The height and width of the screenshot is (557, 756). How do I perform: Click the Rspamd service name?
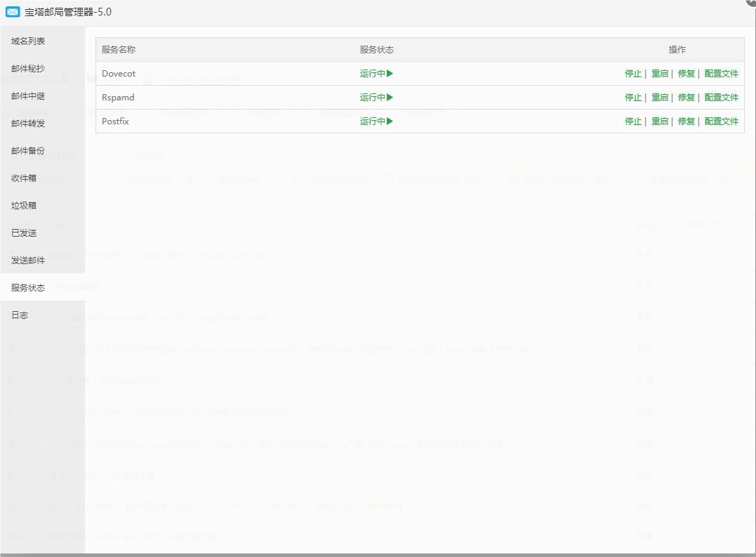[118, 98]
